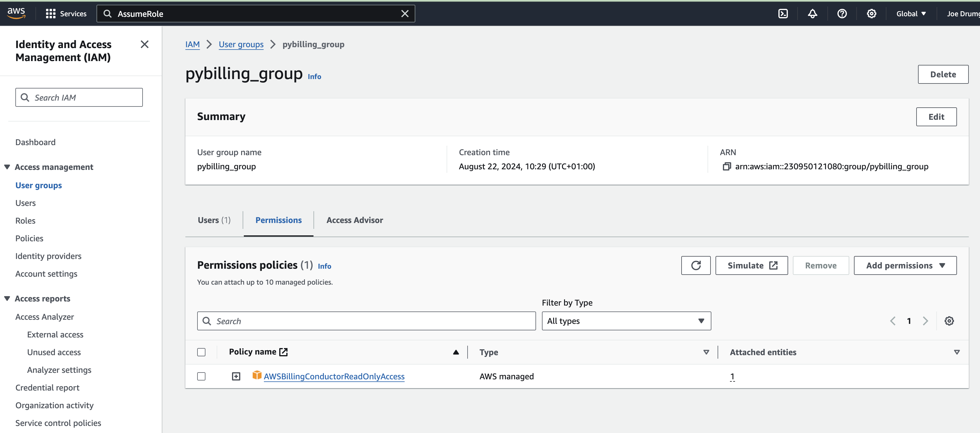This screenshot has height=433, width=980.
Task: Open Access Analyzer in sidebar
Action: [x=45, y=317]
